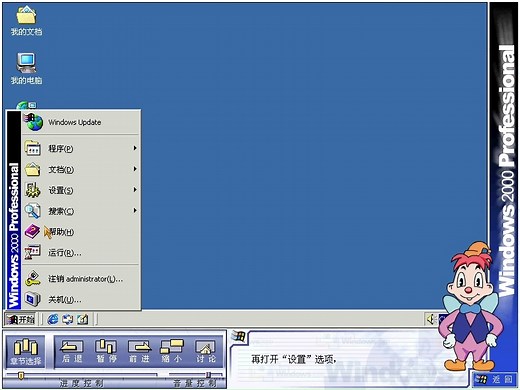Expand the 搜索(C) submenu arrow
Image resolution: width=520 pixels, height=390 pixels.
[x=135, y=210]
